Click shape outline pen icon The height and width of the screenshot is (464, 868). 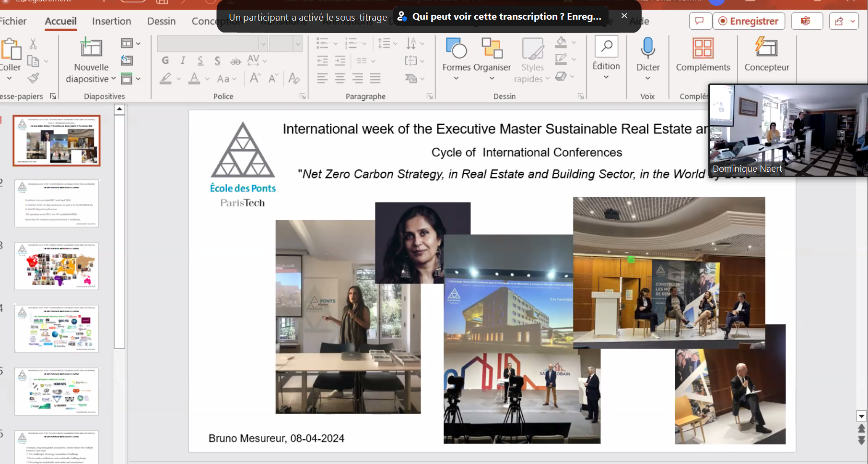point(561,59)
